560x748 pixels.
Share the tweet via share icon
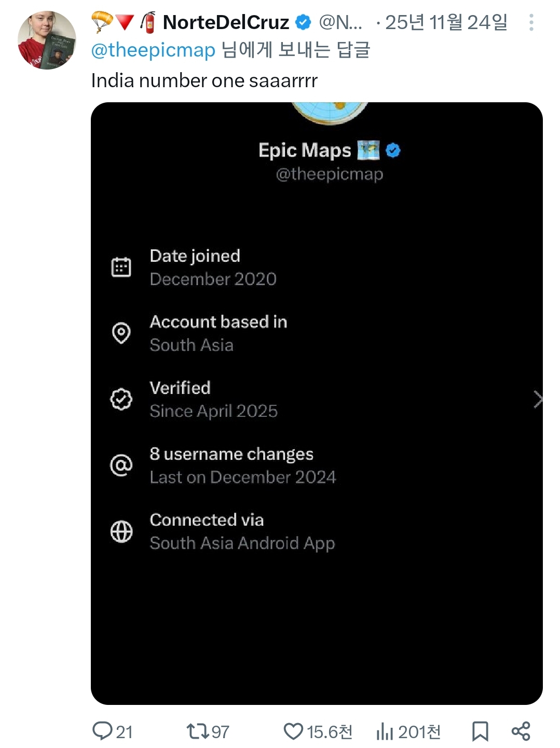521,731
